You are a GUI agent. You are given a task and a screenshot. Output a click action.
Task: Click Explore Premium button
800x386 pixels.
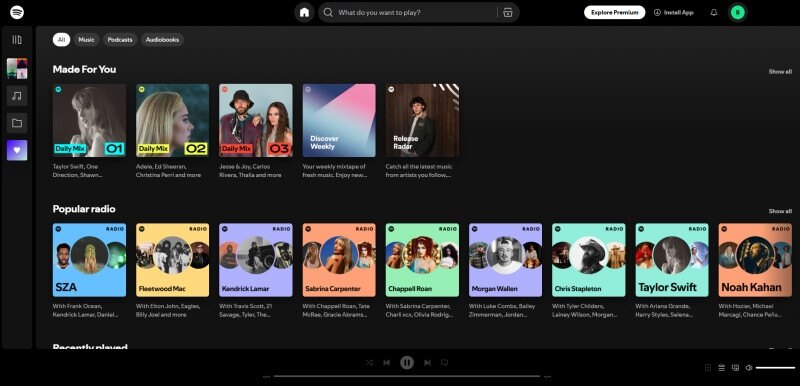(x=614, y=12)
